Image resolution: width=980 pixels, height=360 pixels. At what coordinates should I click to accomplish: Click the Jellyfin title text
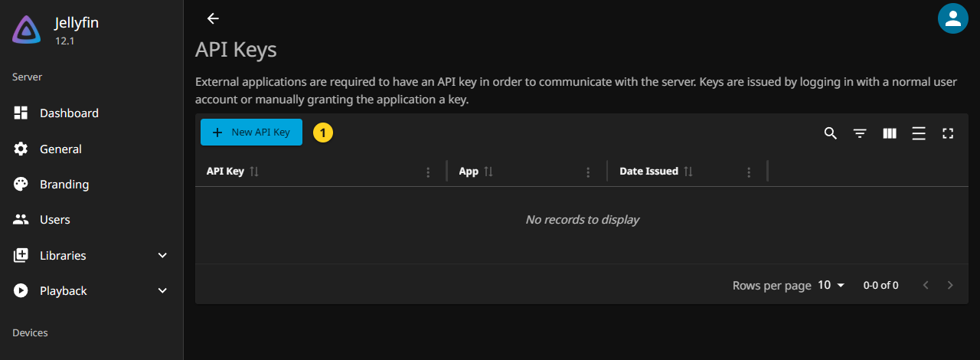pyautogui.click(x=77, y=23)
